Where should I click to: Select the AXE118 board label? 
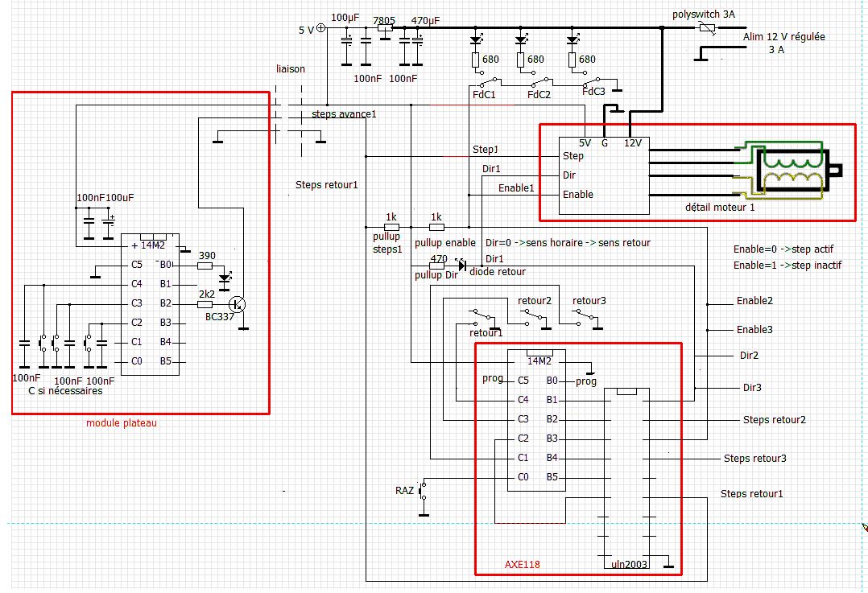point(522,565)
